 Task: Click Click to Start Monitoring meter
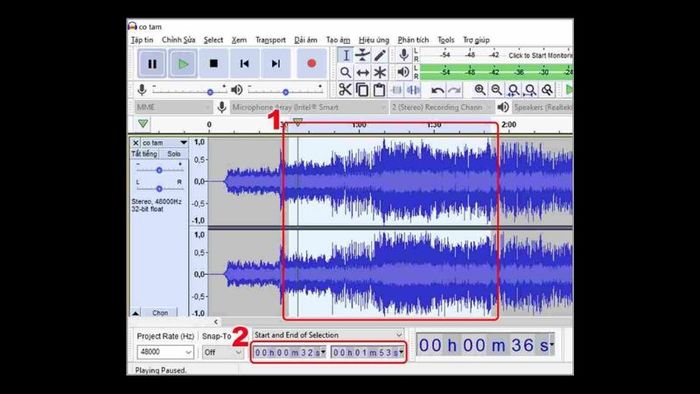click(x=540, y=55)
